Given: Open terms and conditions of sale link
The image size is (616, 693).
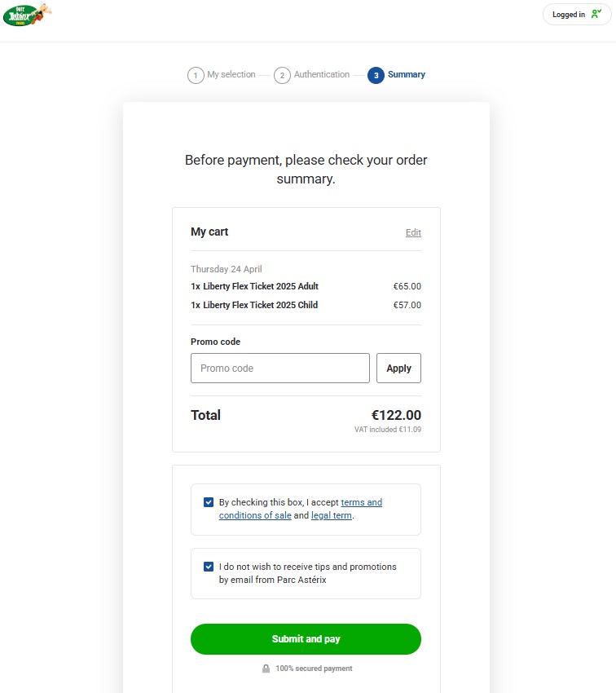Looking at the screenshot, I should (x=361, y=503).
